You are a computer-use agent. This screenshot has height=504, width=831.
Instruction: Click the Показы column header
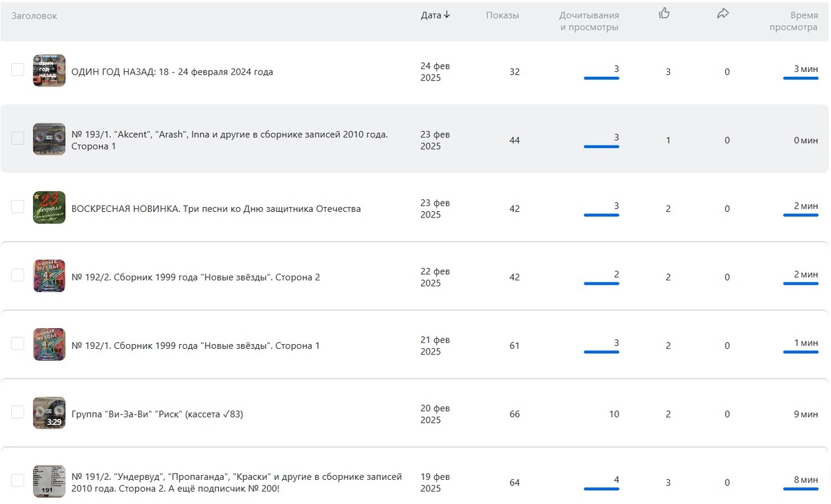point(502,15)
